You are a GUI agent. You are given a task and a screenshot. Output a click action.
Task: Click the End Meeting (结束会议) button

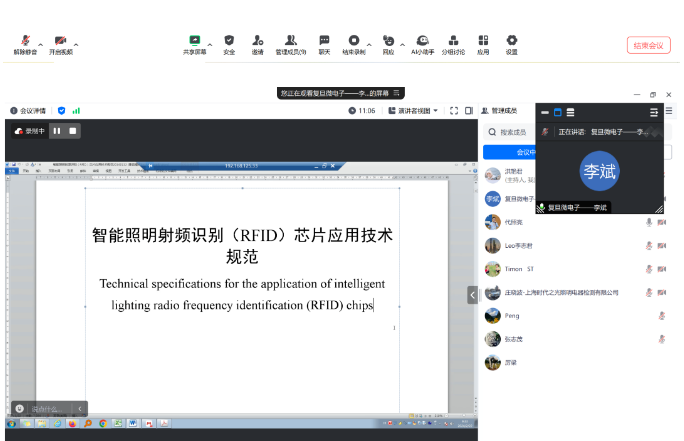coord(648,45)
